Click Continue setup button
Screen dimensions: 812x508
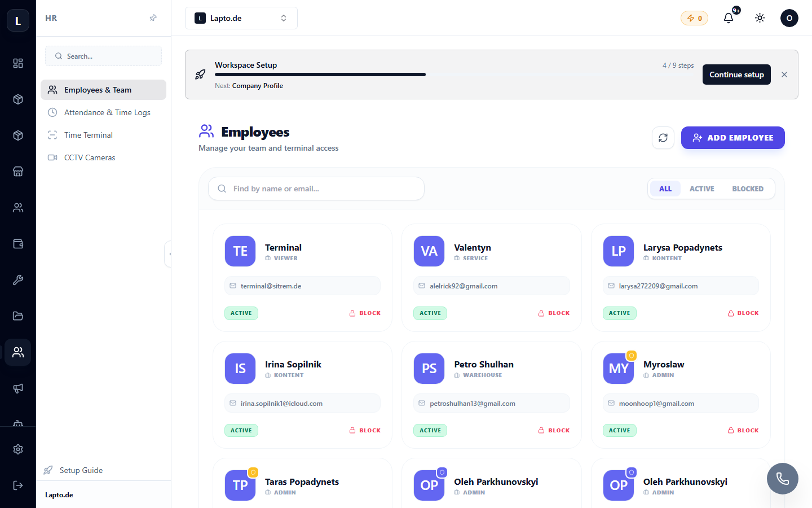coord(736,75)
